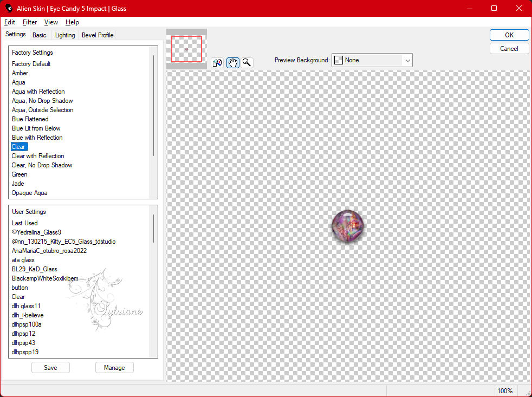Switch to the Settings tab
This screenshot has height=397, width=532.
(x=15, y=34)
